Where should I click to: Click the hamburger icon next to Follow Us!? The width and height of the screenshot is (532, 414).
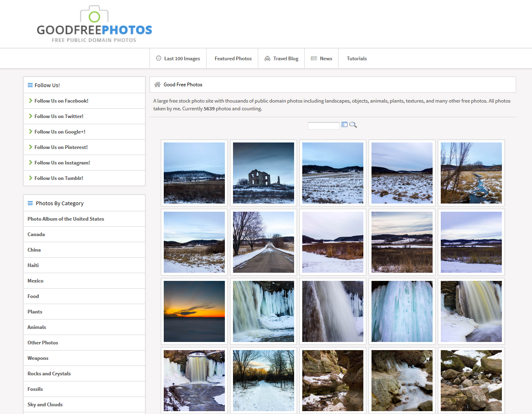coord(30,85)
